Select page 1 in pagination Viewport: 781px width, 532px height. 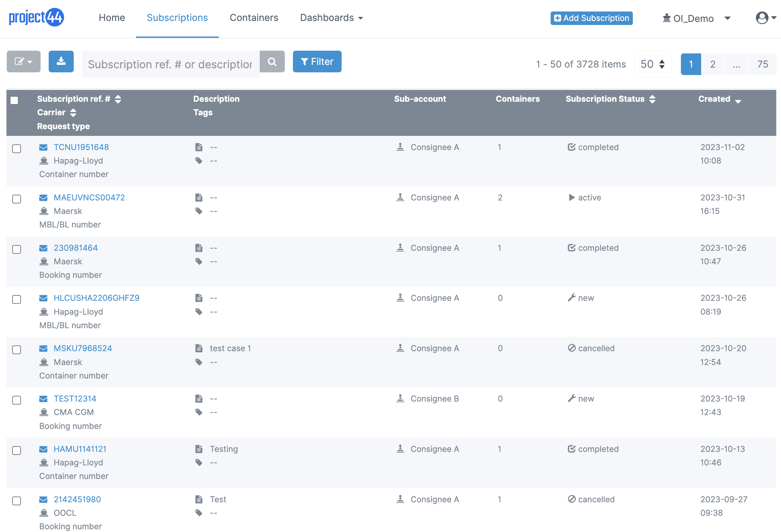691,64
